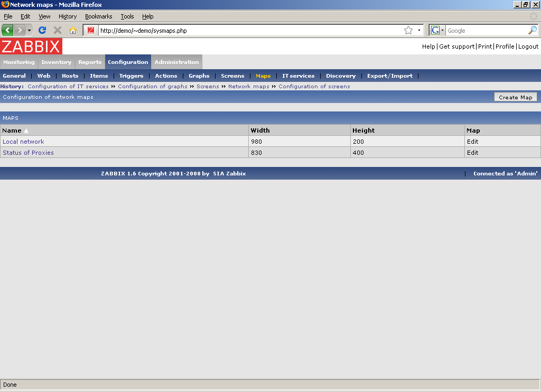The image size is (541, 392).
Task: Click the Firefox icon in title bar
Action: point(5,4)
